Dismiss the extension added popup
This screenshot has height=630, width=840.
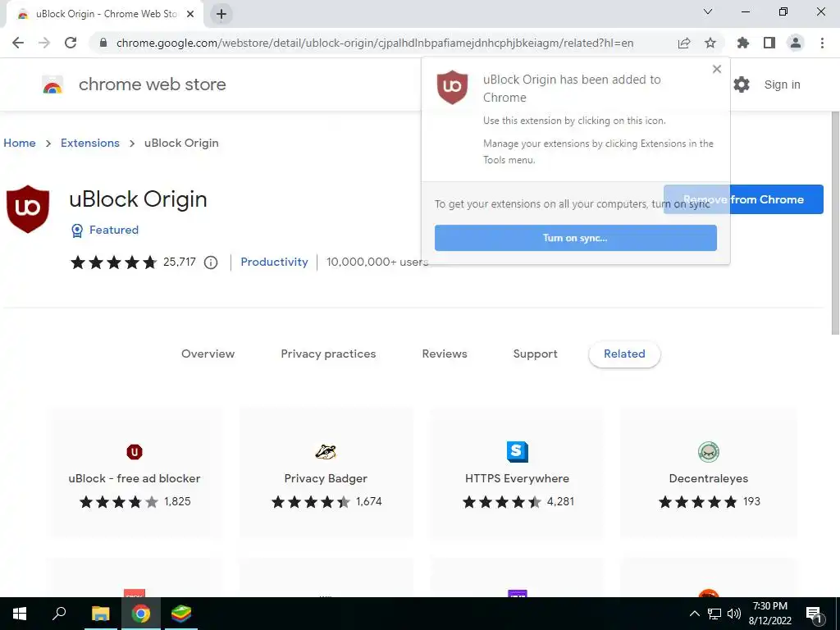tap(717, 69)
